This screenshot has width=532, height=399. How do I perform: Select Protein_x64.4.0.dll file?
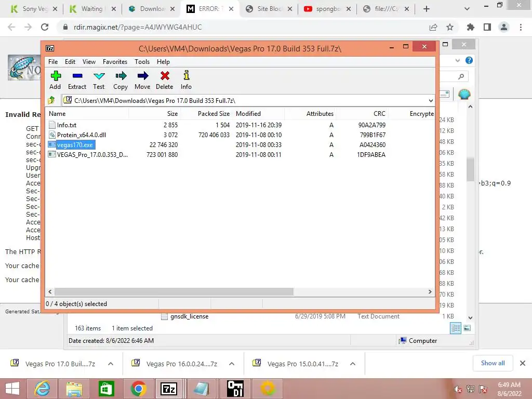[82, 135]
